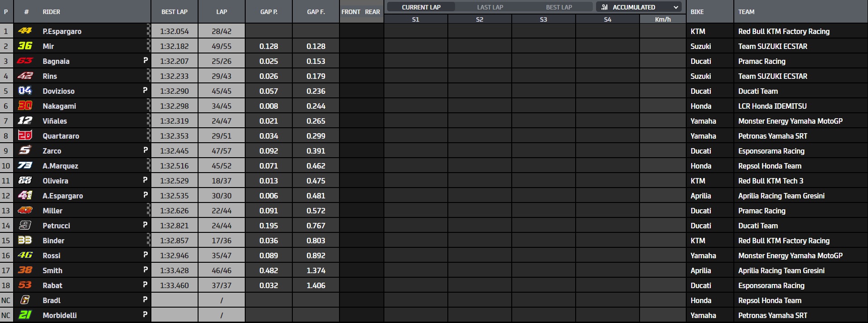The image size is (868, 323).
Task: Click the pit 'P' indicator for Bagnaia
Action: [x=145, y=60]
